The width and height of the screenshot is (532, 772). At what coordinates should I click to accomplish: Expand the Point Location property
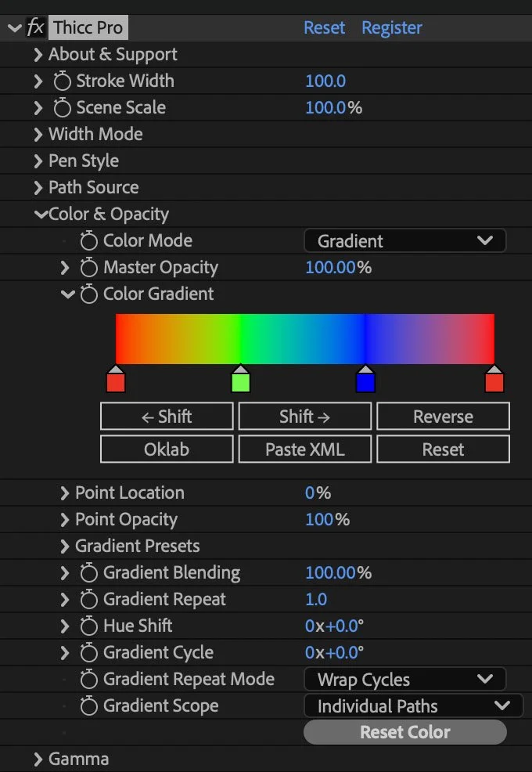point(64,492)
